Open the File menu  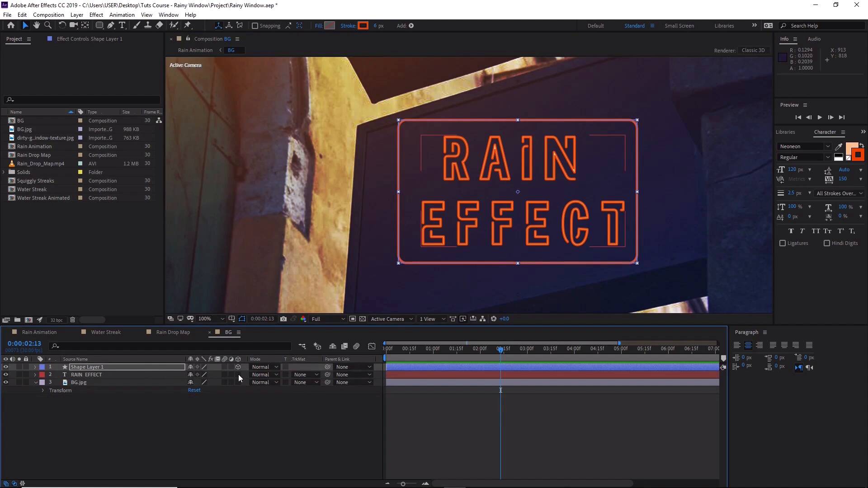(x=7, y=14)
